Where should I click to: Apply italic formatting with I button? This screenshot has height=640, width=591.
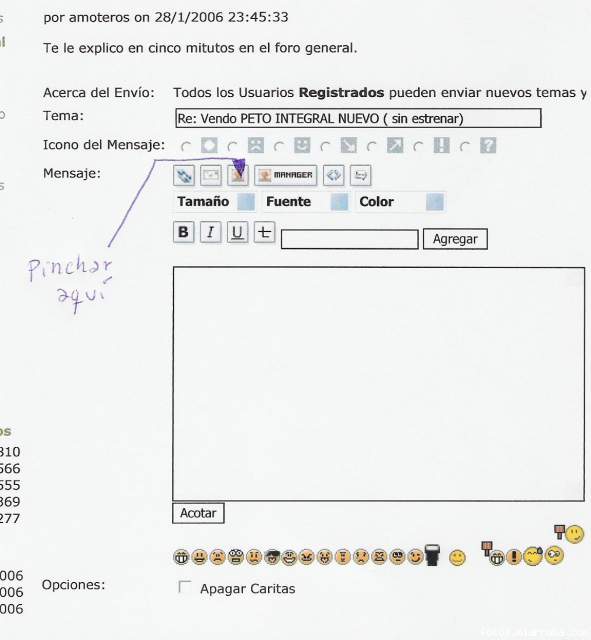[211, 232]
